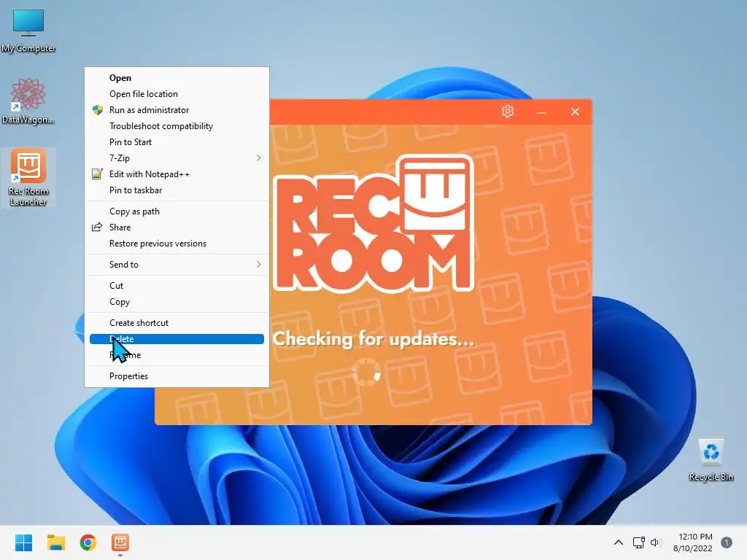Open network status tray icon
The height and width of the screenshot is (560, 747).
[x=638, y=542]
